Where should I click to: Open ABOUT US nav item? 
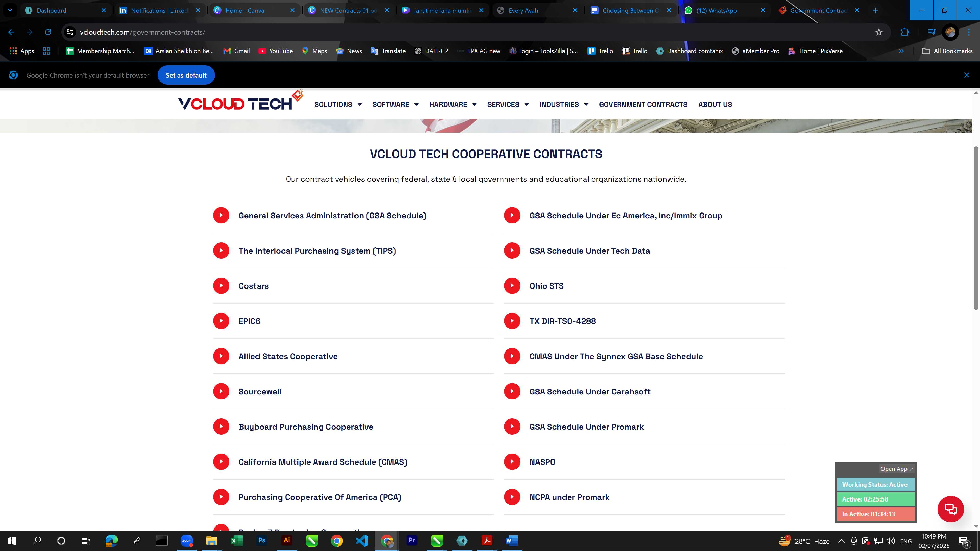click(x=715, y=105)
